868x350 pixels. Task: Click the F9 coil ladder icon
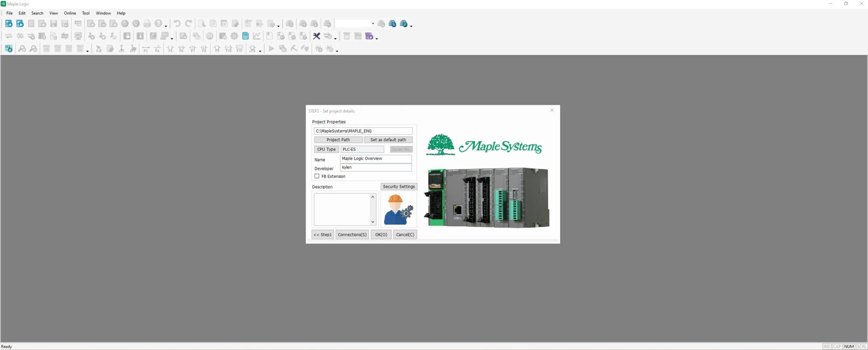coord(217,49)
